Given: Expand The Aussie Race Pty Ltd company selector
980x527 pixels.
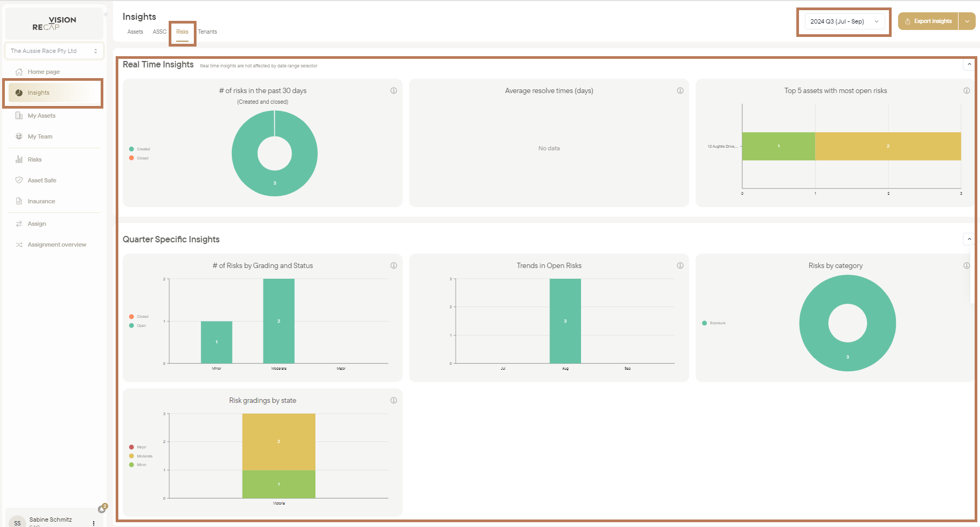Looking at the screenshot, I should tap(54, 51).
